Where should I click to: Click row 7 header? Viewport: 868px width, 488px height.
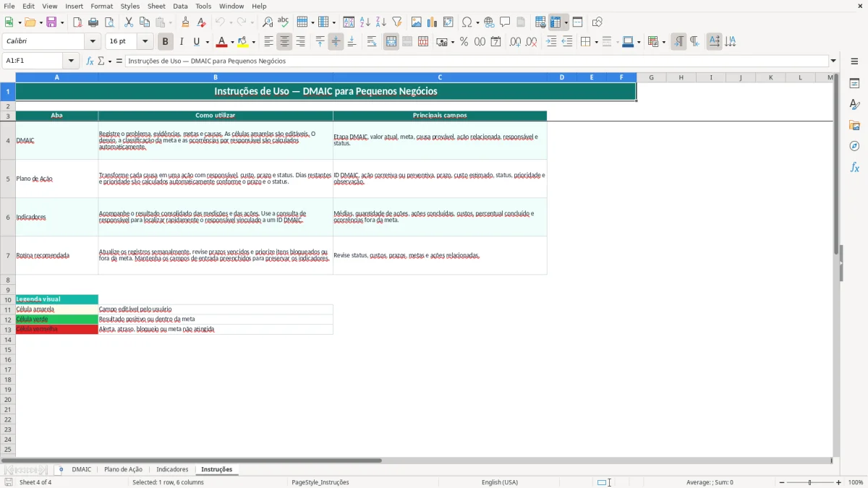(8, 255)
